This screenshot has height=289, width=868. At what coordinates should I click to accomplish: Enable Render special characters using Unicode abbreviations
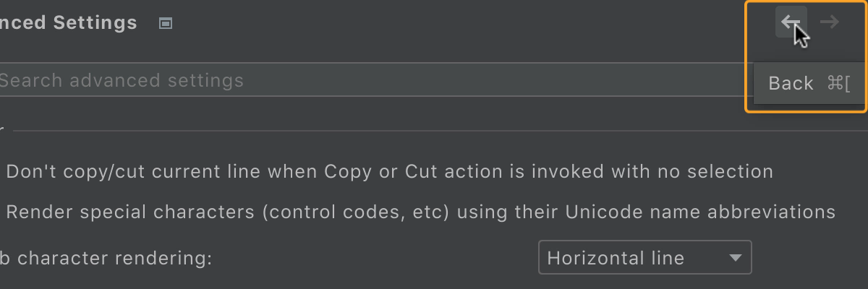click(420, 212)
